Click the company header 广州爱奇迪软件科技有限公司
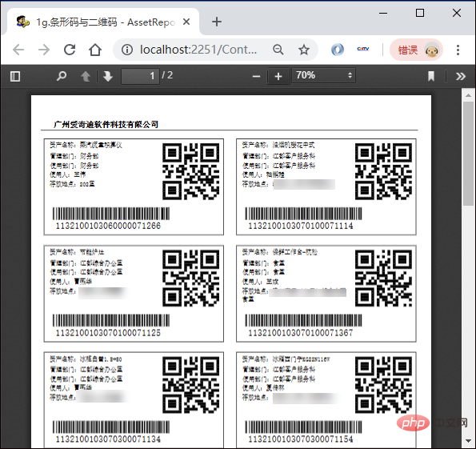This screenshot has width=476, height=449. (106, 124)
